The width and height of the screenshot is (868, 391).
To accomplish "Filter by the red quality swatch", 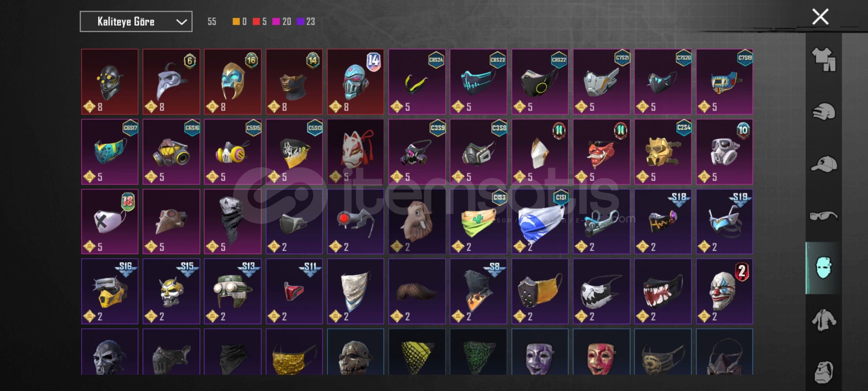I will point(256,22).
